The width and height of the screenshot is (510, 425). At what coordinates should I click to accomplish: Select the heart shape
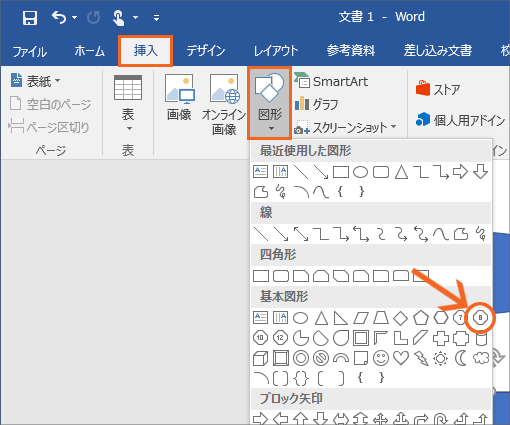click(x=401, y=358)
